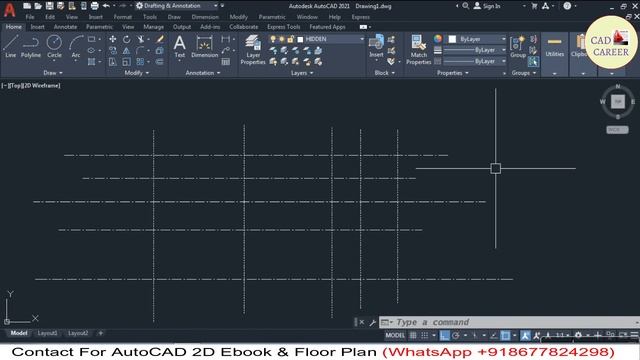Toggle layer on/off lightbulb icon
640x360 pixels.
pyautogui.click(x=273, y=39)
